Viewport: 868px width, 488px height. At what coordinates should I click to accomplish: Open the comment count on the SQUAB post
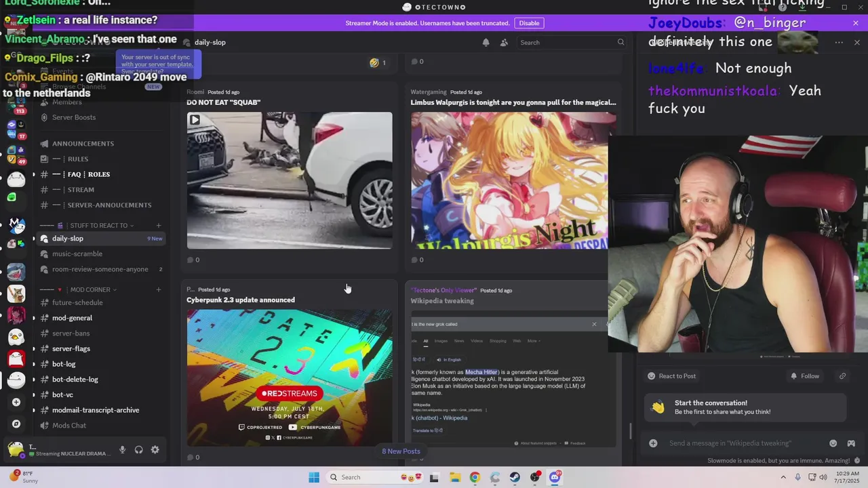(193, 260)
